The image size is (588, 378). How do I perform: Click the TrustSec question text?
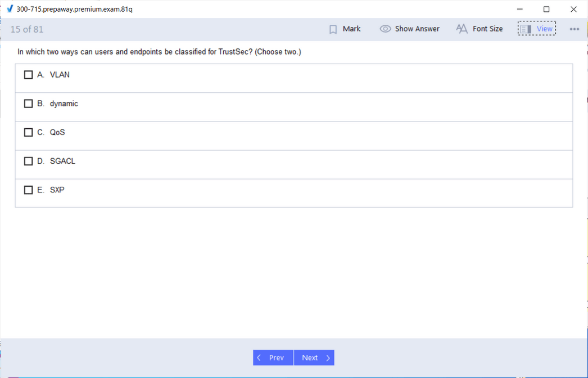click(160, 52)
